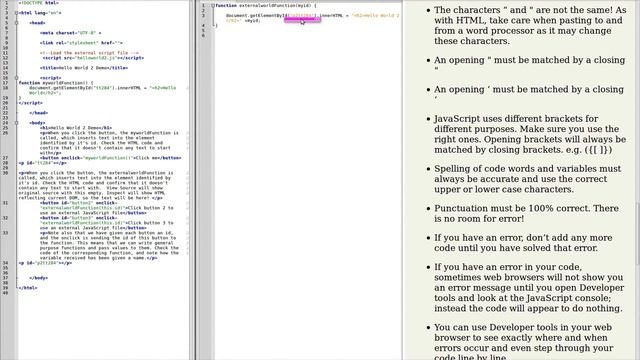
Task: Click line number 40 in left gutter
Action: 6,293
